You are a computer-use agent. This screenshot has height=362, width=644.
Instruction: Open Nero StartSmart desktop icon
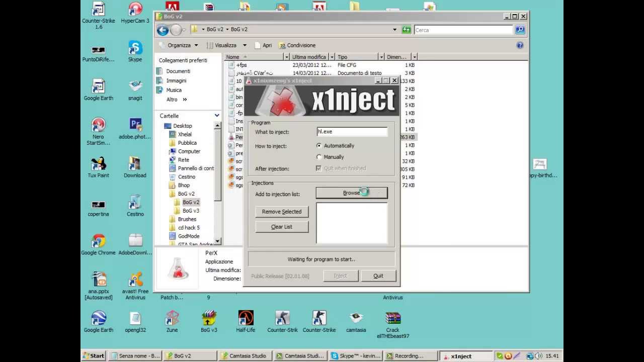click(x=98, y=132)
